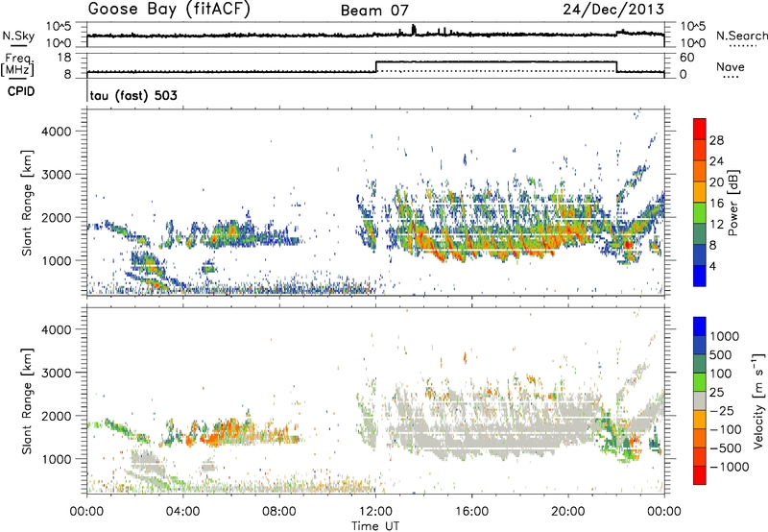Click the 'Goose Bay (fitACF)' plot title

pyautogui.click(x=169, y=10)
